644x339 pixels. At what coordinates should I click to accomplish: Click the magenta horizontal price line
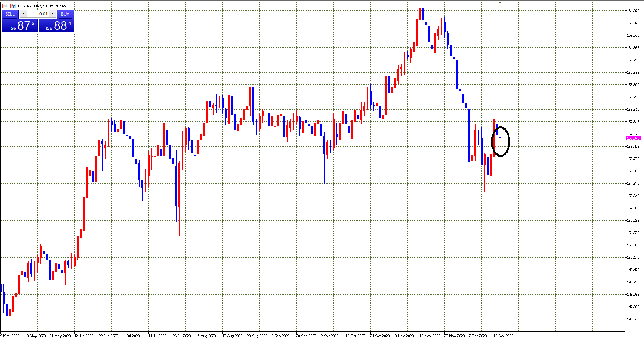(x=270, y=138)
